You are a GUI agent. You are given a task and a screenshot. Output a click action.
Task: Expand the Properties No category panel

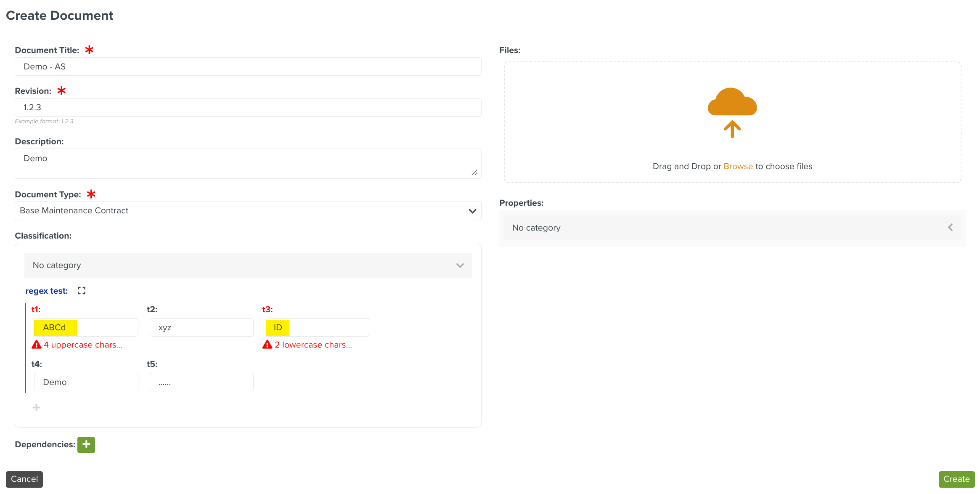(733, 228)
